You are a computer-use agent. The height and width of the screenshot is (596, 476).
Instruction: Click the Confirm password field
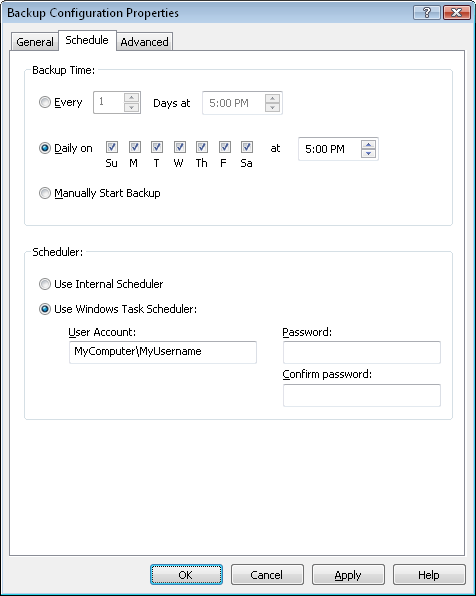click(362, 395)
